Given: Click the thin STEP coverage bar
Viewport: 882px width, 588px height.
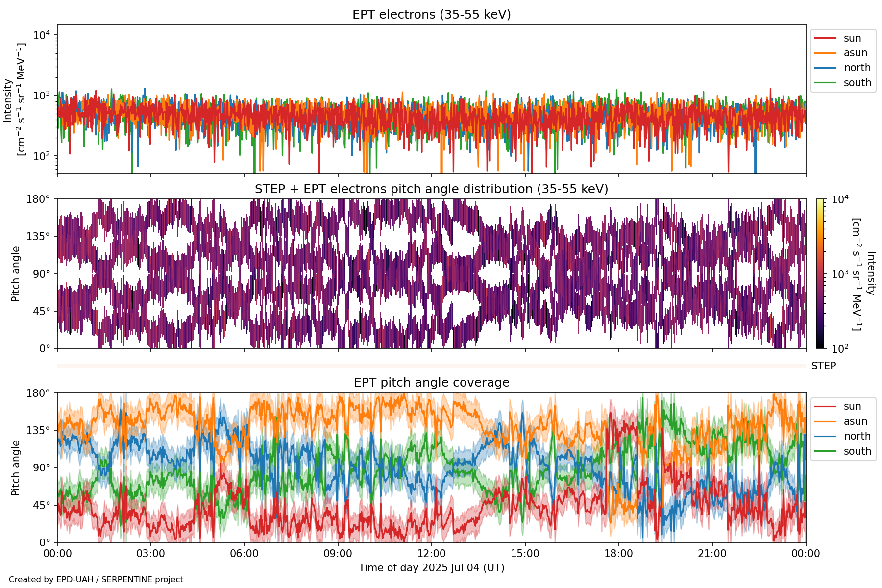Looking at the screenshot, I should [x=431, y=366].
